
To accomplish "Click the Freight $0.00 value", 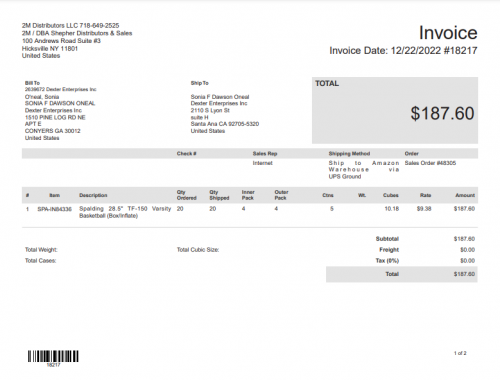I will point(467,250).
